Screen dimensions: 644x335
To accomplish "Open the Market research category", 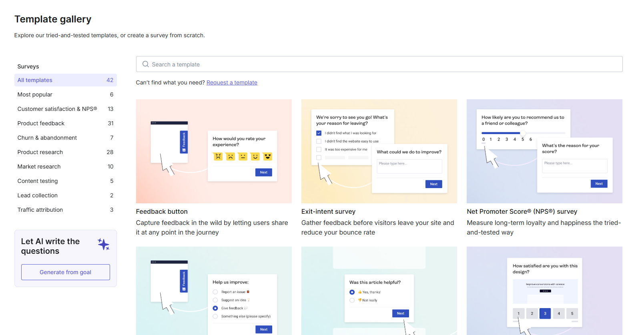I will pos(66,166).
